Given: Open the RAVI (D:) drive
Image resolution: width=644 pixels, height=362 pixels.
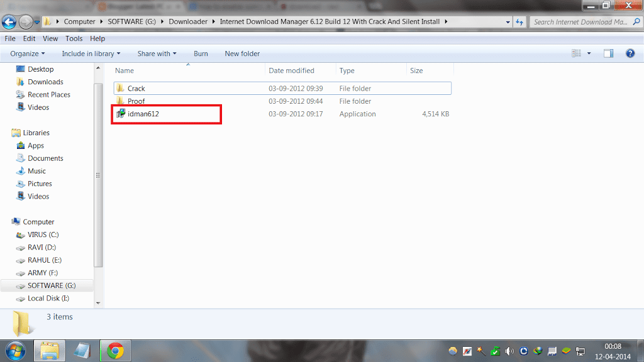Looking at the screenshot, I should pyautogui.click(x=42, y=247).
